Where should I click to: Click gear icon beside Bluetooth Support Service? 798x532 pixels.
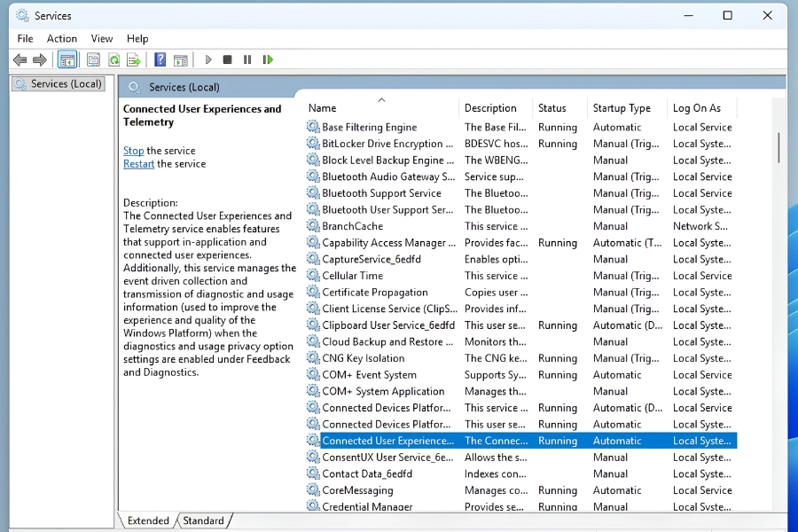313,192
